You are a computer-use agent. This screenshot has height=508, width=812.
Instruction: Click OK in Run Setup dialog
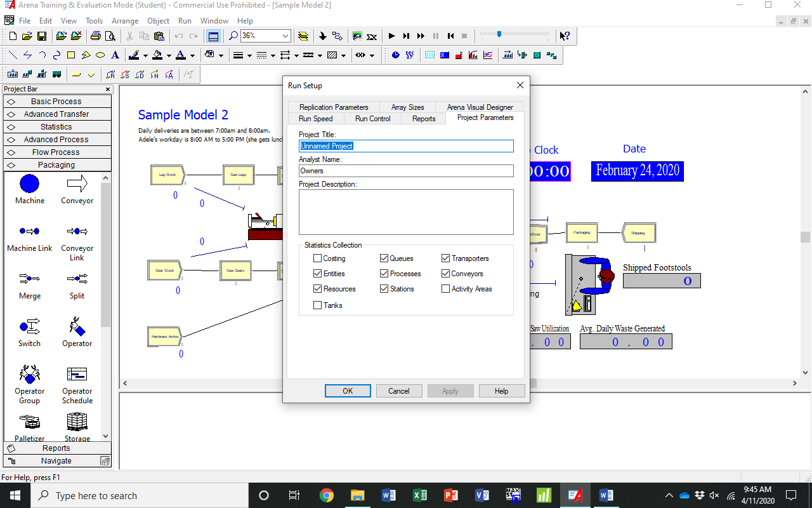[348, 391]
